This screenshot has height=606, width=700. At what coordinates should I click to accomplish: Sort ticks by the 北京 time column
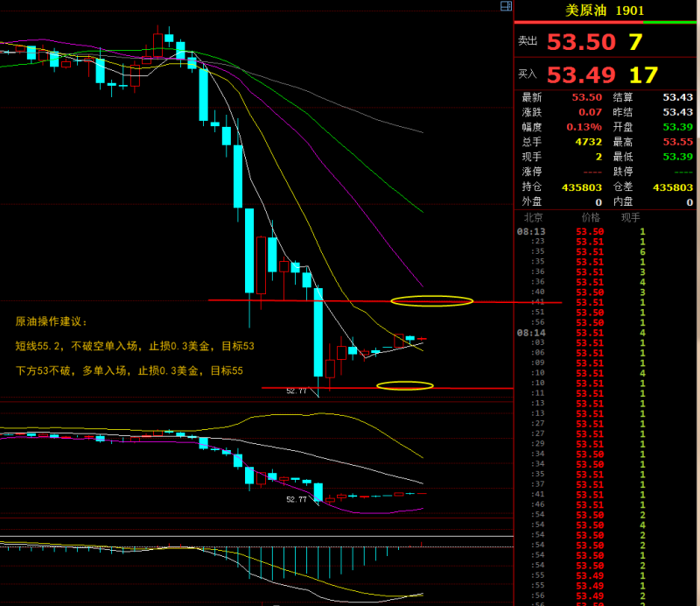[x=533, y=217]
